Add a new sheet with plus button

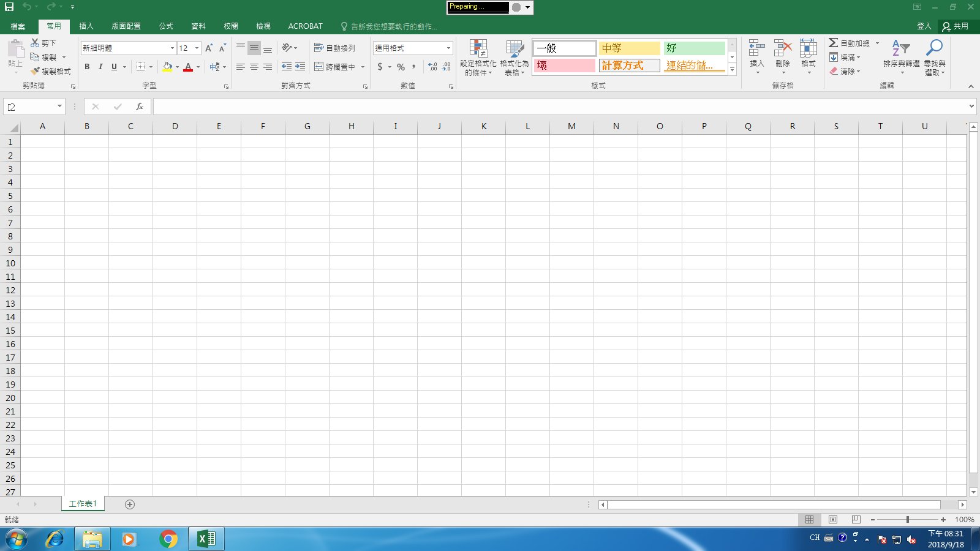pyautogui.click(x=130, y=504)
